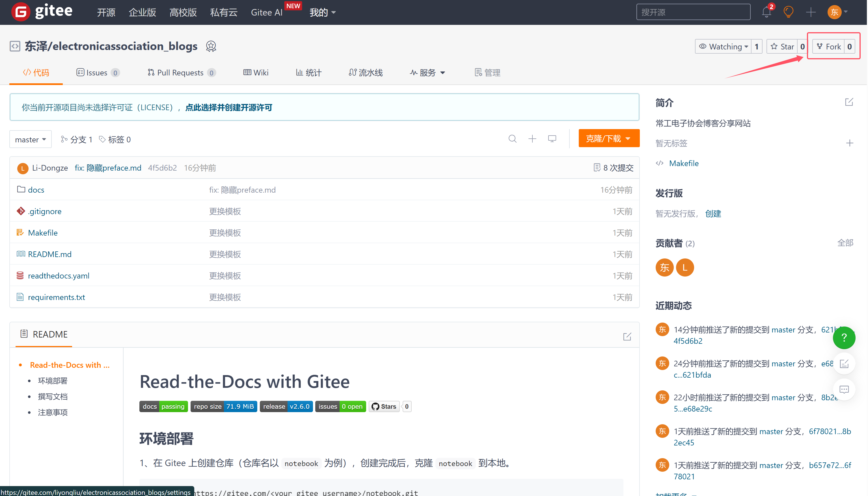Switch to the 流水线 tab

(x=366, y=73)
